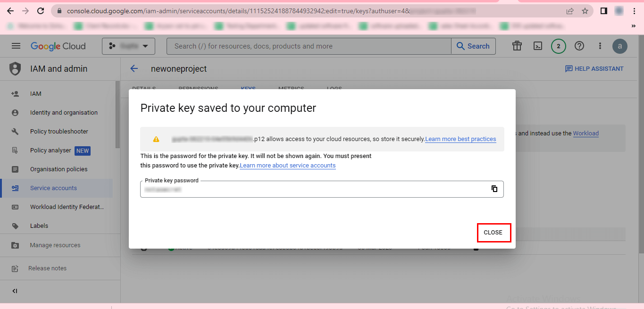Close the private key dialog

click(x=493, y=233)
